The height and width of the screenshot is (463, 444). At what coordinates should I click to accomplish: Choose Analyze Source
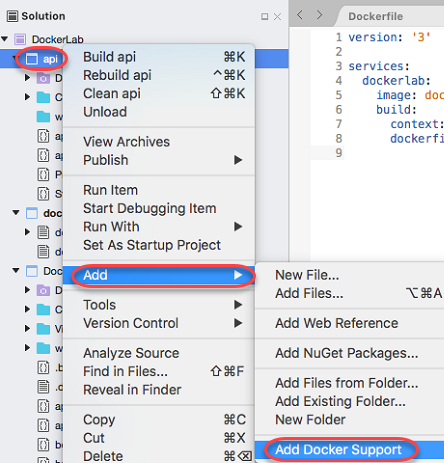tap(159, 353)
